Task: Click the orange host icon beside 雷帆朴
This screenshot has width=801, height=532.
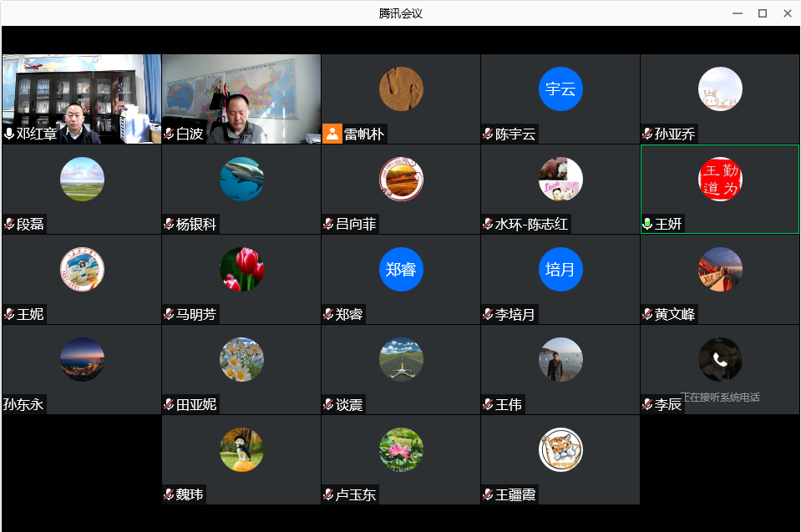Action: (x=332, y=134)
